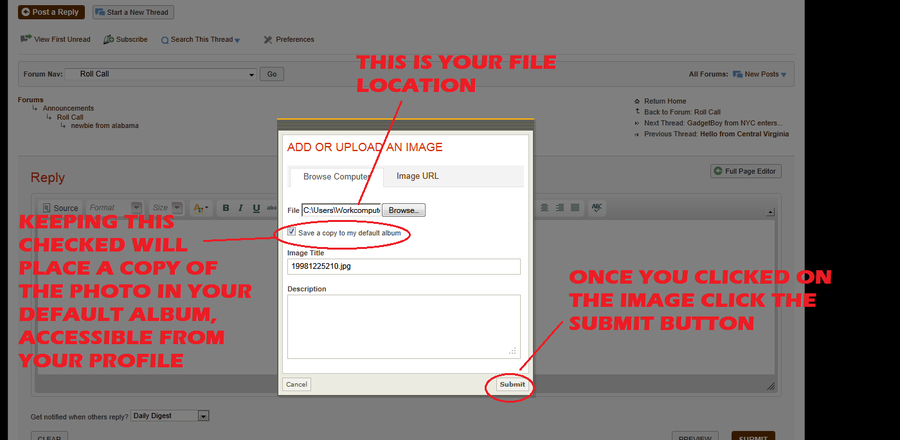Uncheck Save a copy to default album

pyautogui.click(x=292, y=232)
